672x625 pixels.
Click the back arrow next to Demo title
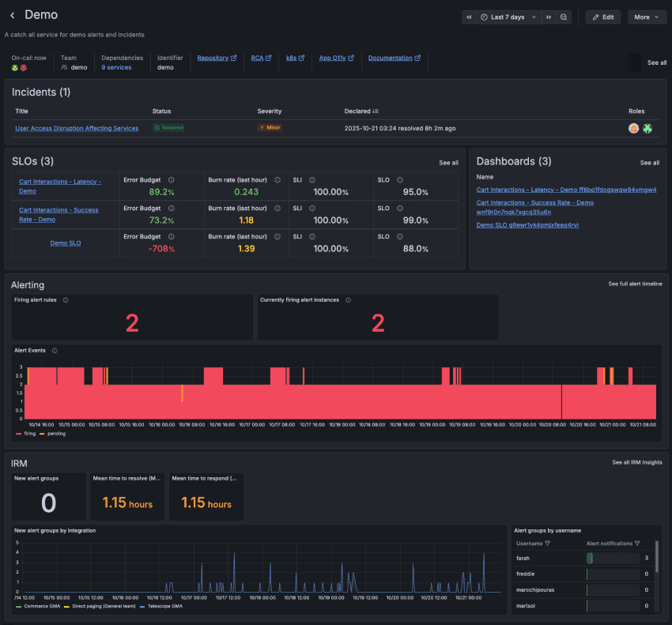pyautogui.click(x=11, y=14)
